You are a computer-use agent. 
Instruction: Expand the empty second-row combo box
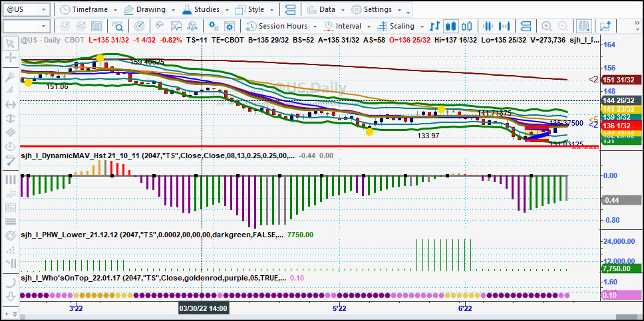[44, 27]
